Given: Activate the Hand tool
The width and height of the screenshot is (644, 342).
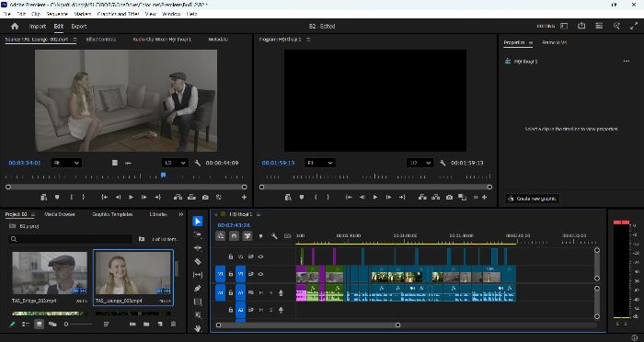Looking at the screenshot, I should [x=198, y=328].
